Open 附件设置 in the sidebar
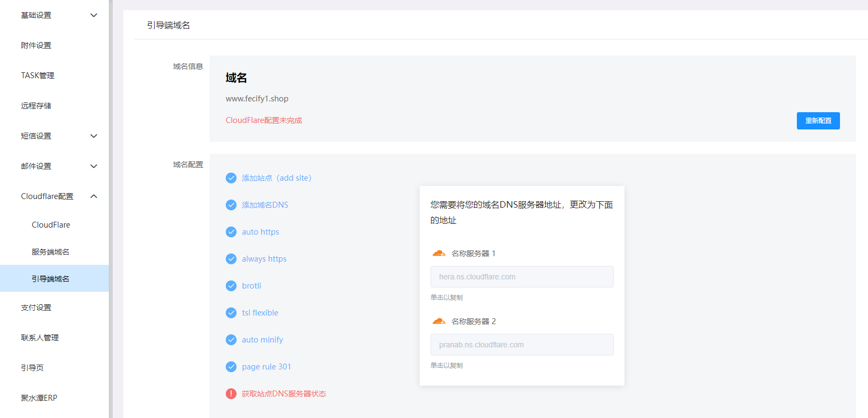The width and height of the screenshot is (868, 418). tap(54, 45)
